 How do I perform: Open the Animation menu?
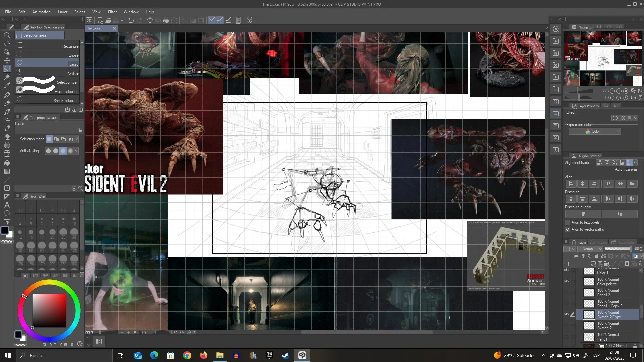[x=41, y=12]
